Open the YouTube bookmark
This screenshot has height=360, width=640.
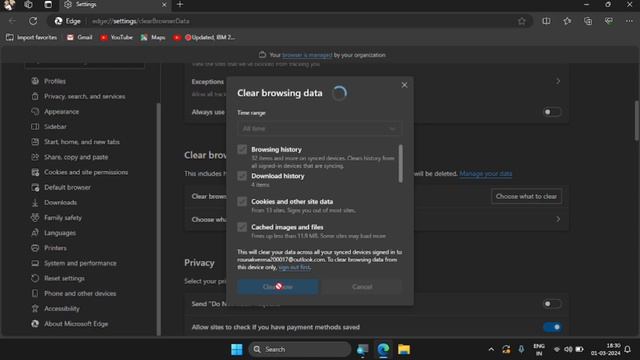click(x=117, y=37)
